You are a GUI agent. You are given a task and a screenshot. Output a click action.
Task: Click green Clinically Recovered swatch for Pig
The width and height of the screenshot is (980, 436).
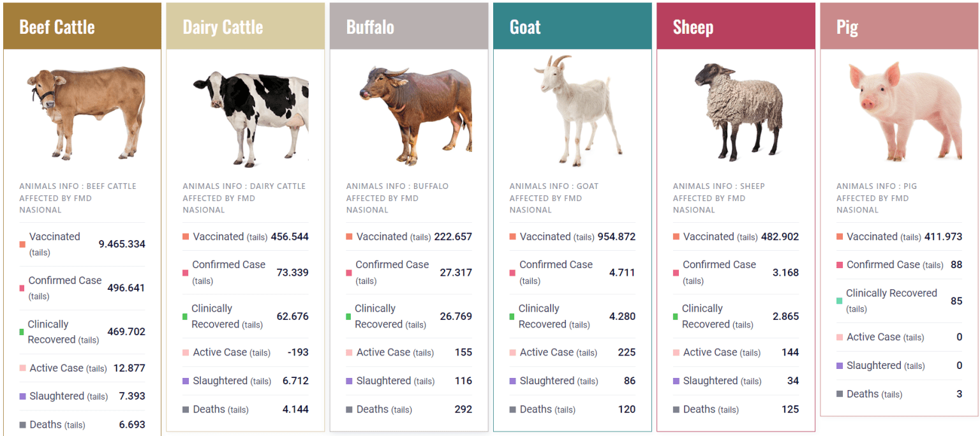coord(840,301)
